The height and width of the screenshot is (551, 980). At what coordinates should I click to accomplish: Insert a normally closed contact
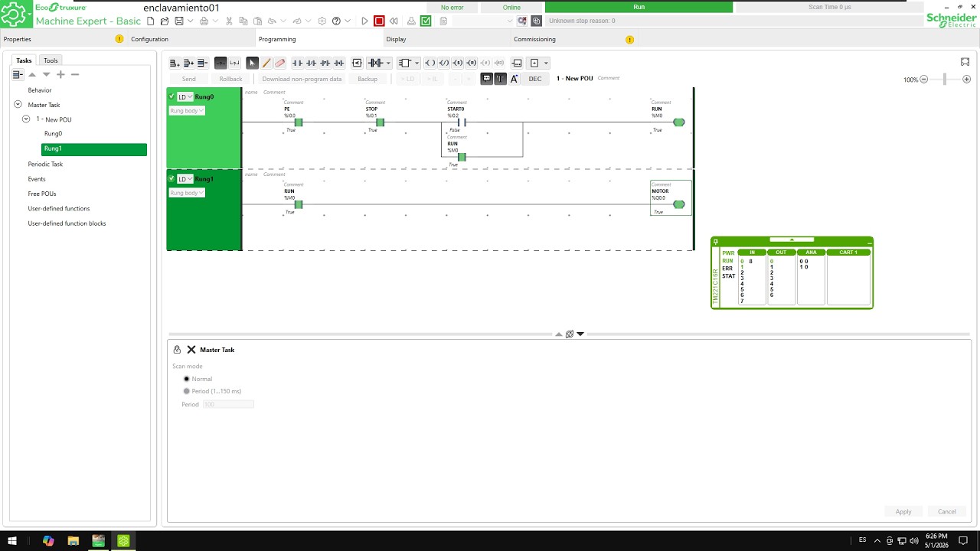point(312,63)
